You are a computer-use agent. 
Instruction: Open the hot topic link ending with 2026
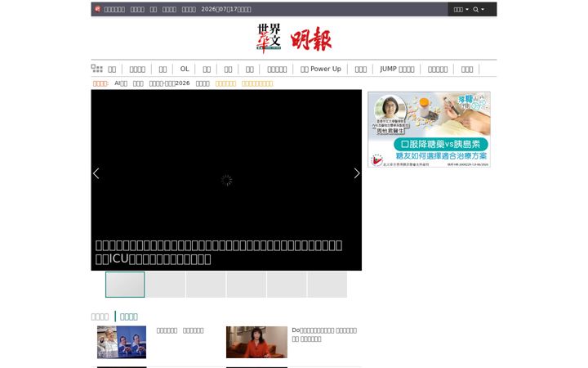click(x=170, y=83)
